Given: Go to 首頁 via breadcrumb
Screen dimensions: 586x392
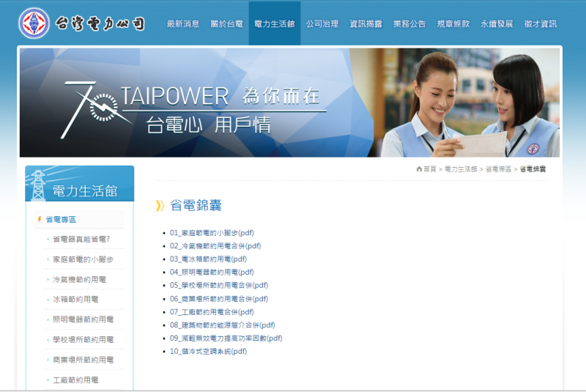Looking at the screenshot, I should click(430, 169).
